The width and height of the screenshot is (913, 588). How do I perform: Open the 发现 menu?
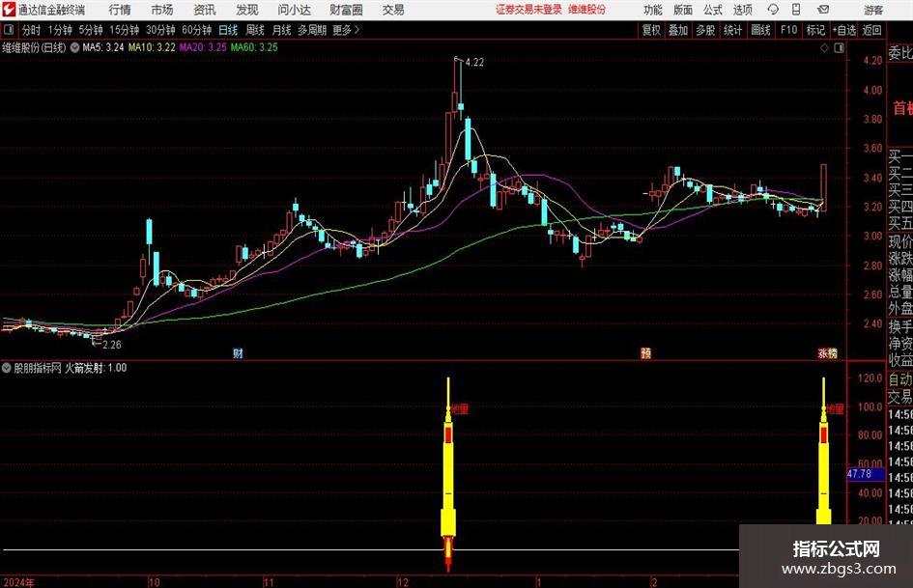(x=247, y=10)
